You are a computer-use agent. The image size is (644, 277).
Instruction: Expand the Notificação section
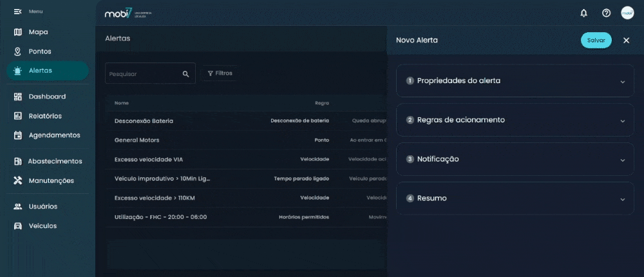515,159
